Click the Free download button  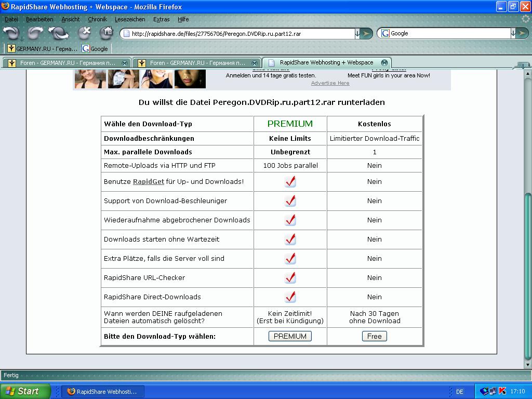[374, 336]
